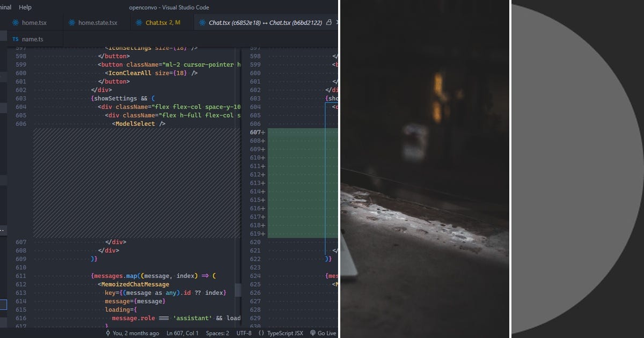This screenshot has width=644, height=338.
Task: Open the encoding selector showing UTF-8
Action: point(244,333)
